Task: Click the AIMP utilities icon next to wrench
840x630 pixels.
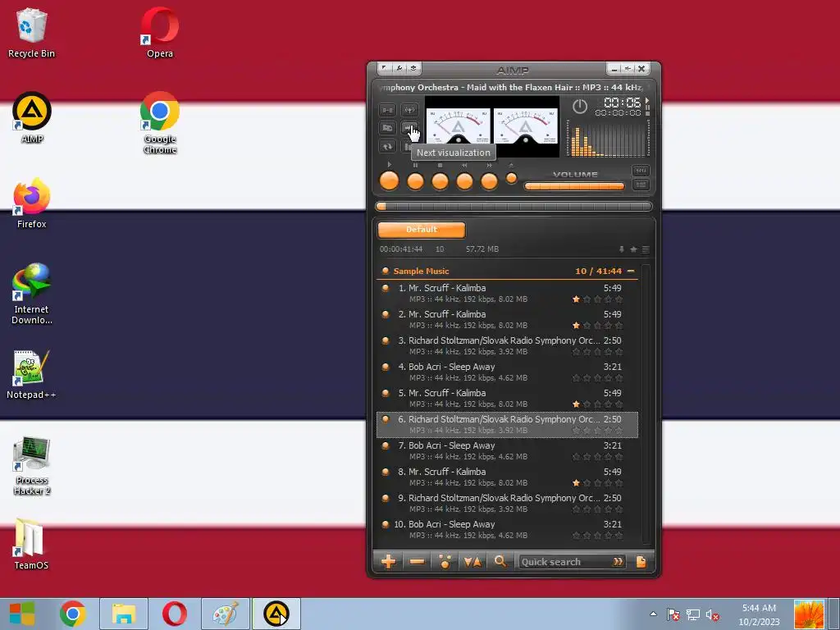Action: point(413,68)
